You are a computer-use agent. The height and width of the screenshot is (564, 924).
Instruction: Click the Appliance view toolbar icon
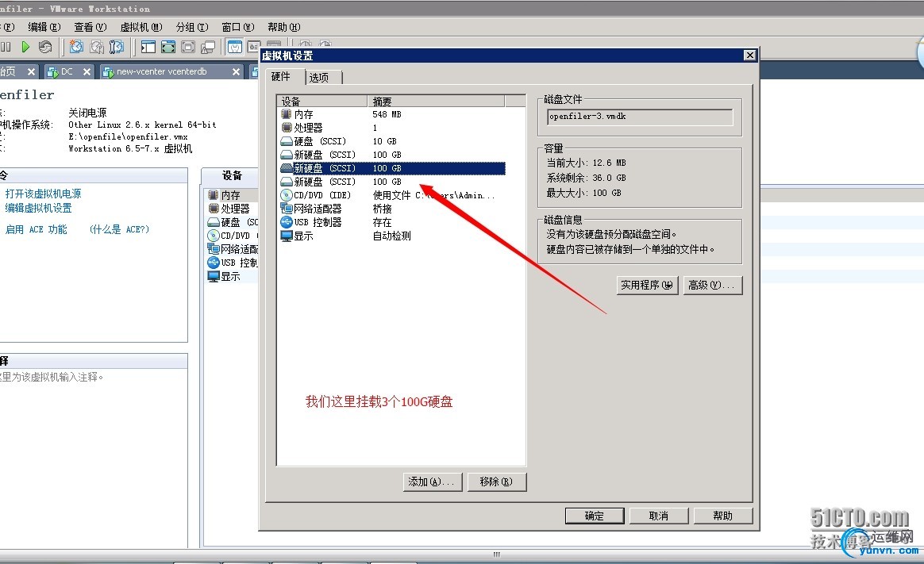click(254, 47)
